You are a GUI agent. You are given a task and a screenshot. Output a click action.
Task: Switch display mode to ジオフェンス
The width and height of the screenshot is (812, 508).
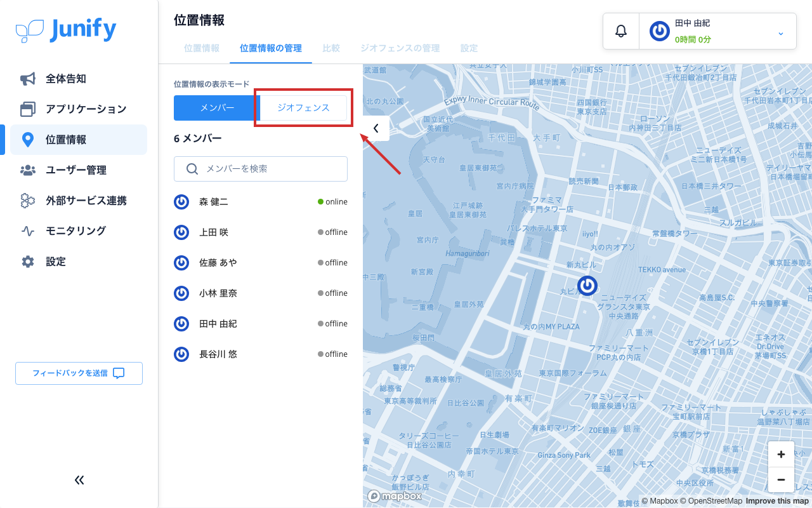pyautogui.click(x=304, y=108)
